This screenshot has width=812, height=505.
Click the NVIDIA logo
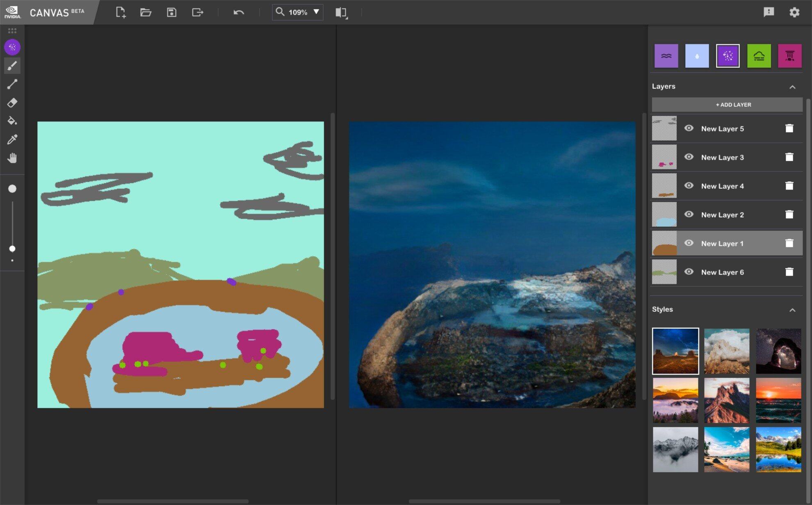tap(12, 12)
